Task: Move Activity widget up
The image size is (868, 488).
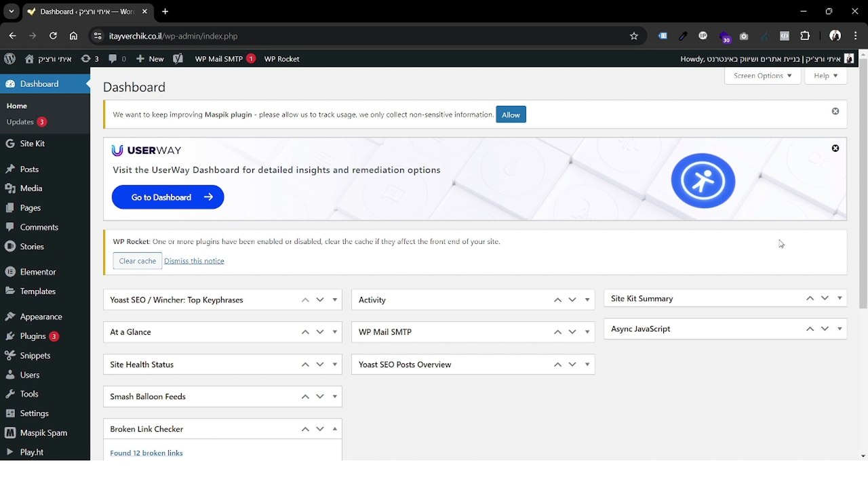Action: click(x=557, y=300)
